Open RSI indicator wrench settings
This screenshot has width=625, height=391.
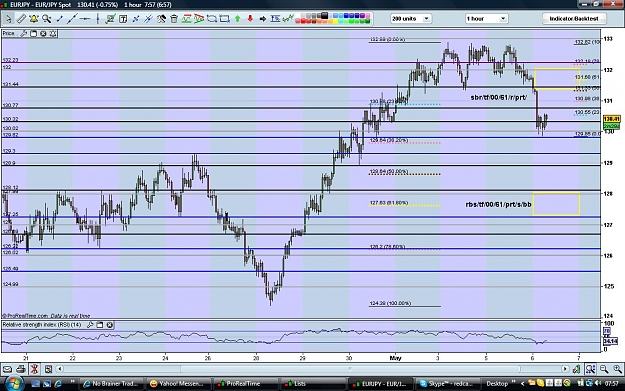pyautogui.click(x=90, y=325)
